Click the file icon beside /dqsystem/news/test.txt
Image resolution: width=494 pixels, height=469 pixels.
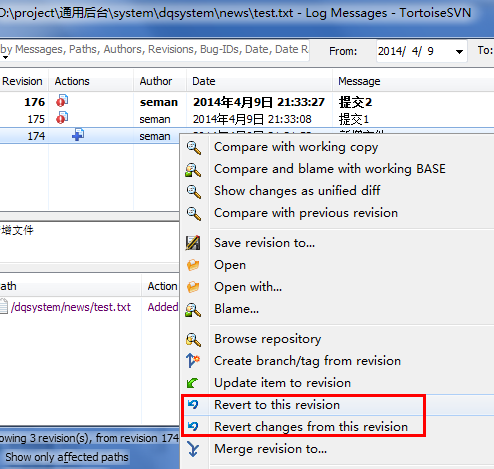click(4, 306)
